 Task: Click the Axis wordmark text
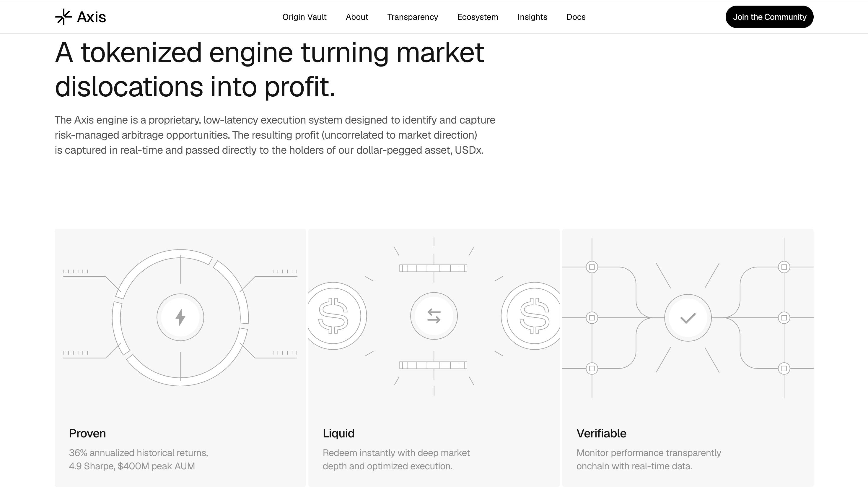(x=92, y=17)
